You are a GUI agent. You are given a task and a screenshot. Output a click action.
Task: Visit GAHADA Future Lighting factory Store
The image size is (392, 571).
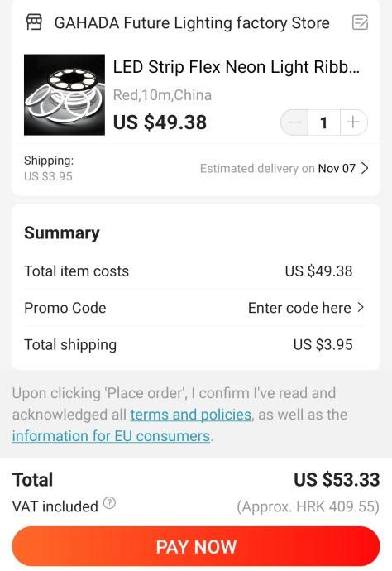192,23
